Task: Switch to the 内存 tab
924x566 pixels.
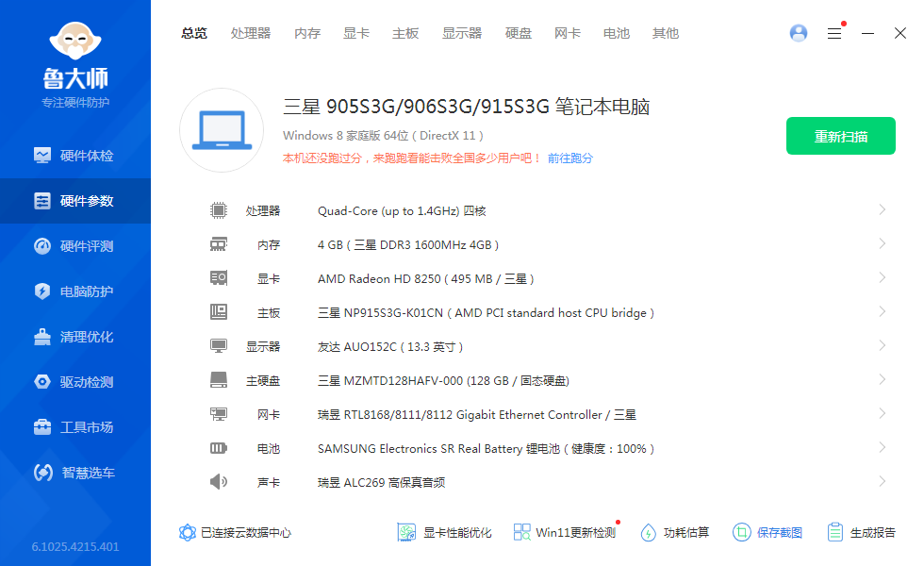Action: [307, 34]
